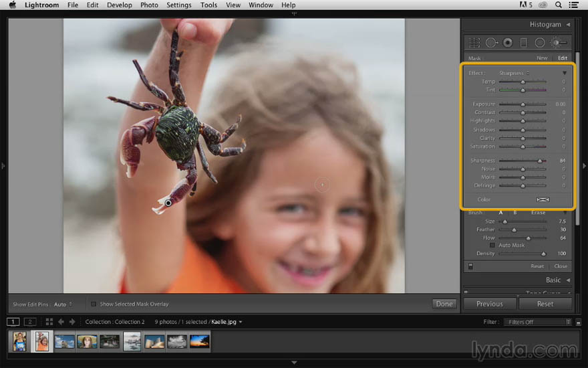The width and height of the screenshot is (588, 368).
Task: Open the Develop menu
Action: pyautogui.click(x=119, y=5)
